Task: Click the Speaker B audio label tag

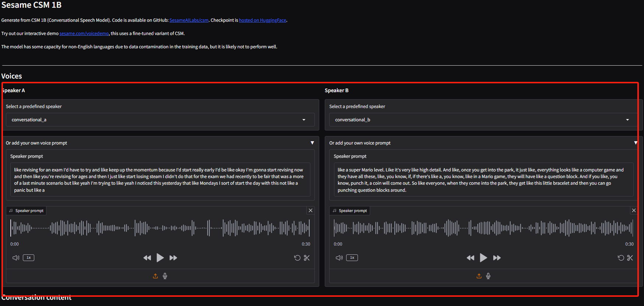Action: tap(349, 211)
